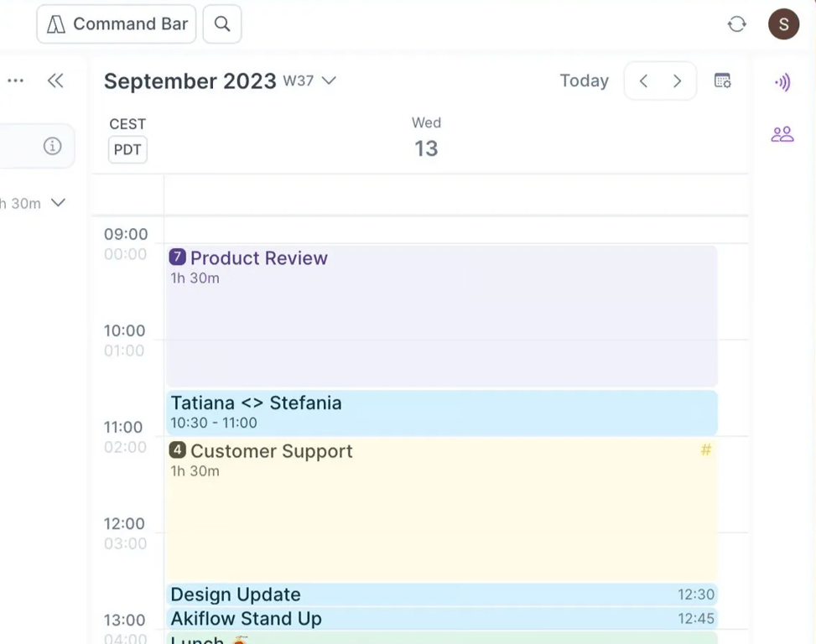The width and height of the screenshot is (816, 644).
Task: Open the 30m duration dropdown
Action: click(x=57, y=202)
